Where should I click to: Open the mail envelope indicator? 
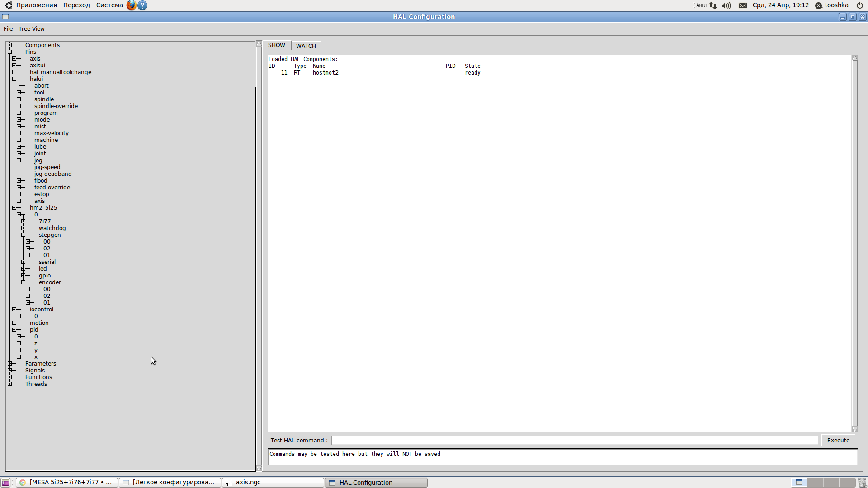(743, 5)
